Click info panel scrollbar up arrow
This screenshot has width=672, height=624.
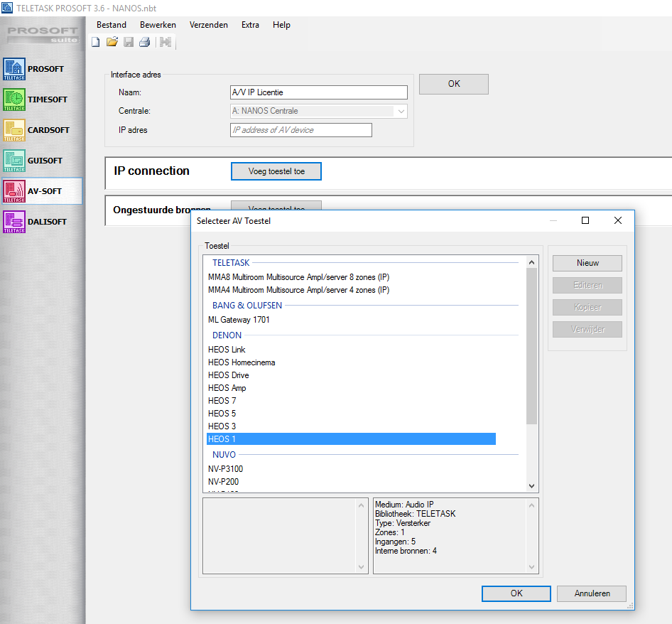532,505
